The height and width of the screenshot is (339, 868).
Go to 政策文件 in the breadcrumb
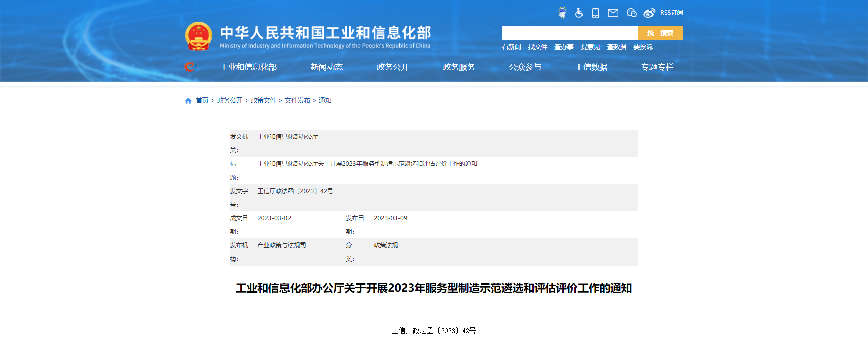coord(263,101)
